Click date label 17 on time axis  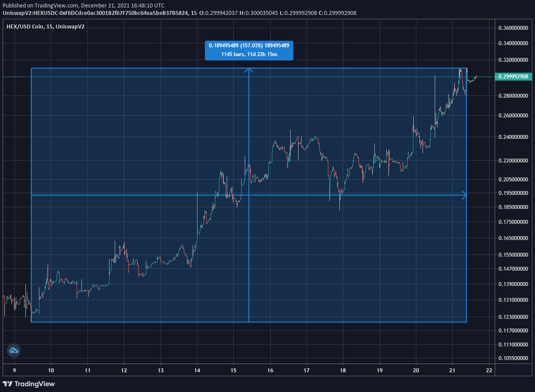(307, 370)
